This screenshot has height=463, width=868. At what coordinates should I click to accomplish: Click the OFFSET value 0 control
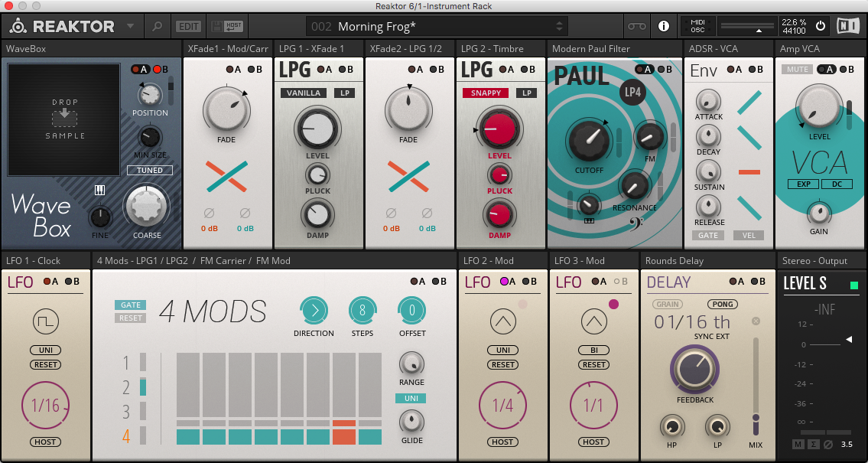click(x=412, y=310)
